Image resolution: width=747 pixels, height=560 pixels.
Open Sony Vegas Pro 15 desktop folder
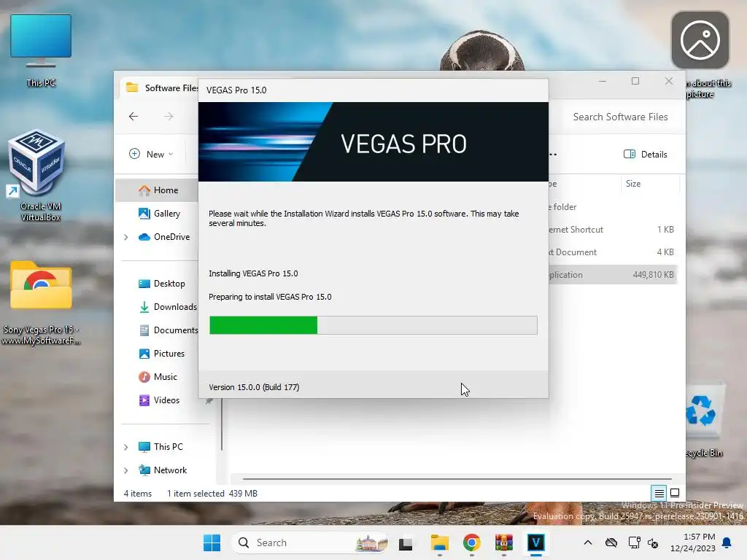41,303
